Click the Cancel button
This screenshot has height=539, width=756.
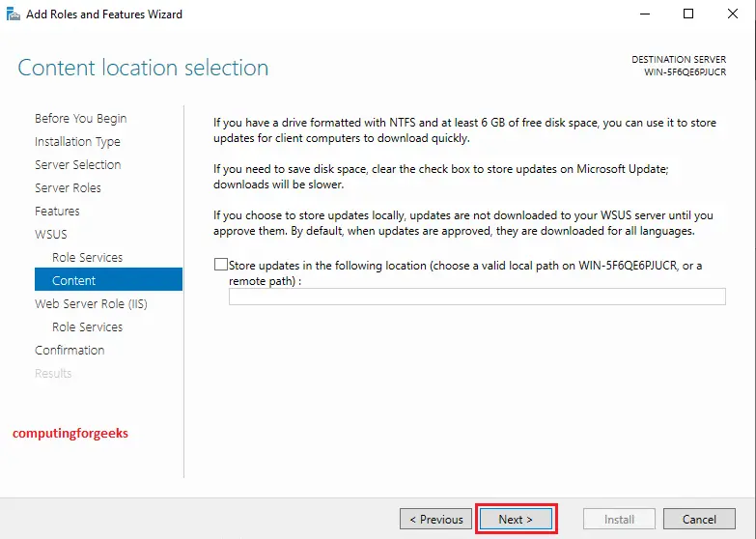[x=699, y=520]
